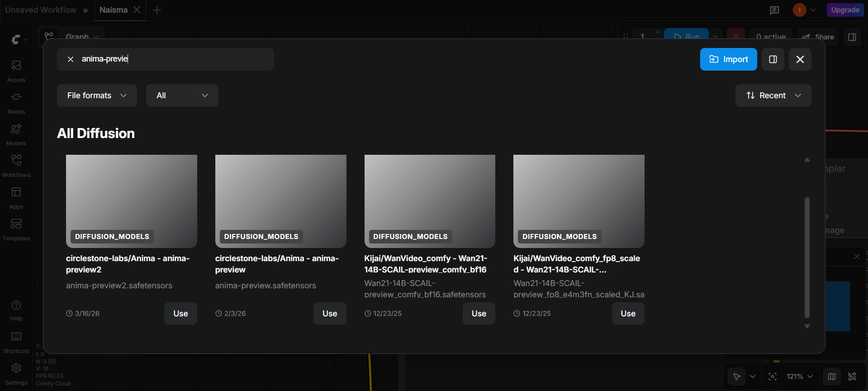The height and width of the screenshot is (391, 868).
Task: Toggle the dialog side panel layout icon
Action: tap(773, 59)
